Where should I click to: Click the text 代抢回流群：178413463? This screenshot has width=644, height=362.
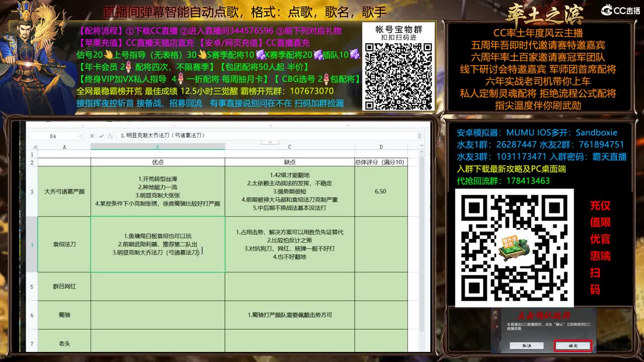[x=503, y=180]
